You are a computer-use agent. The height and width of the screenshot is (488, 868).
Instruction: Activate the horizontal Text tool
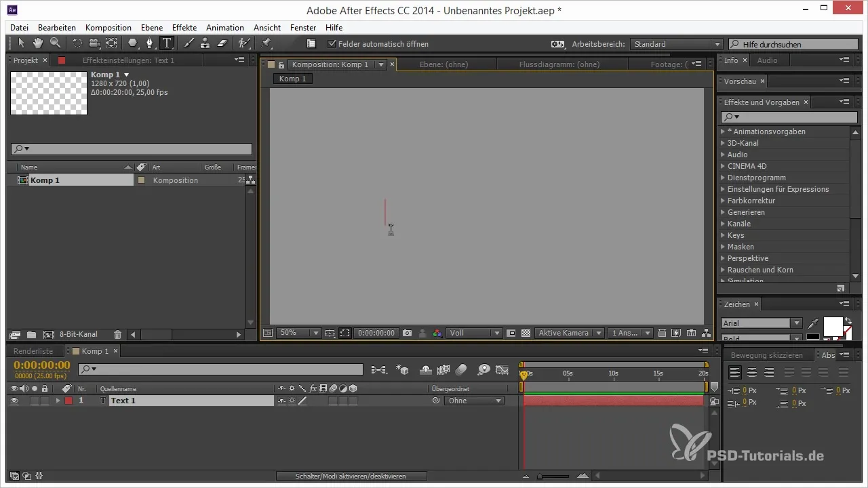pos(167,43)
